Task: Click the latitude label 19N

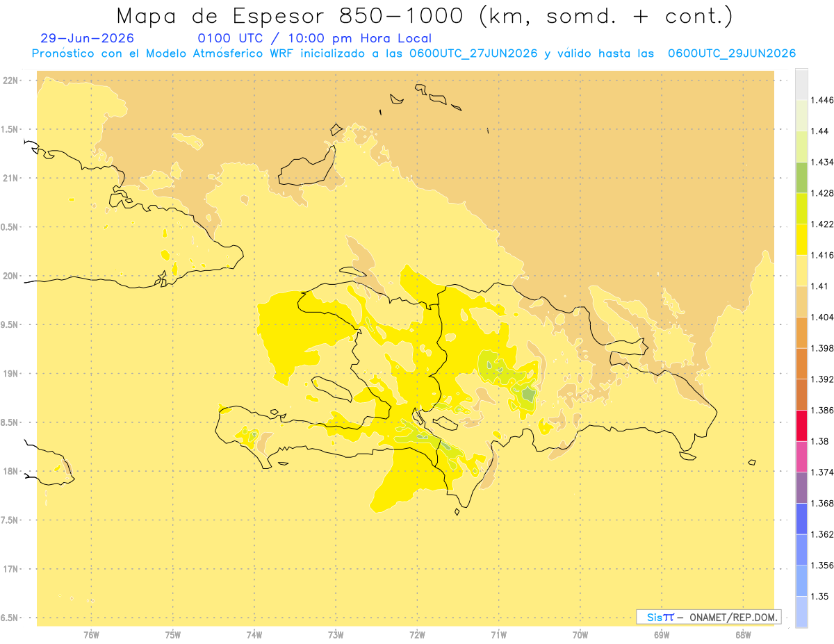Action: (12, 374)
